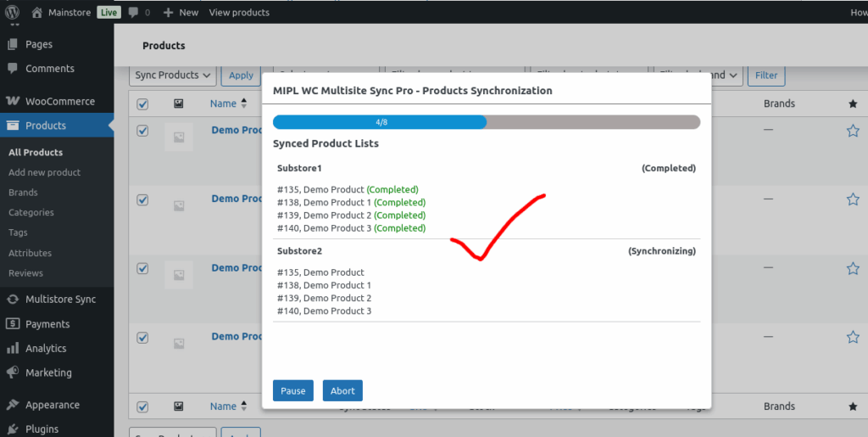Click the Mainstore home icon
The width and height of the screenshot is (868, 437).
pos(36,12)
